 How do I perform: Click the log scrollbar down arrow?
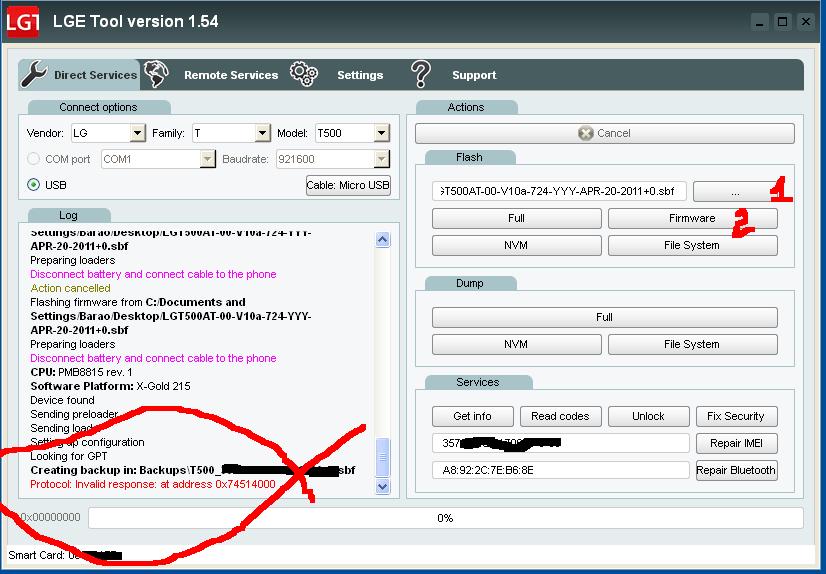(382, 486)
